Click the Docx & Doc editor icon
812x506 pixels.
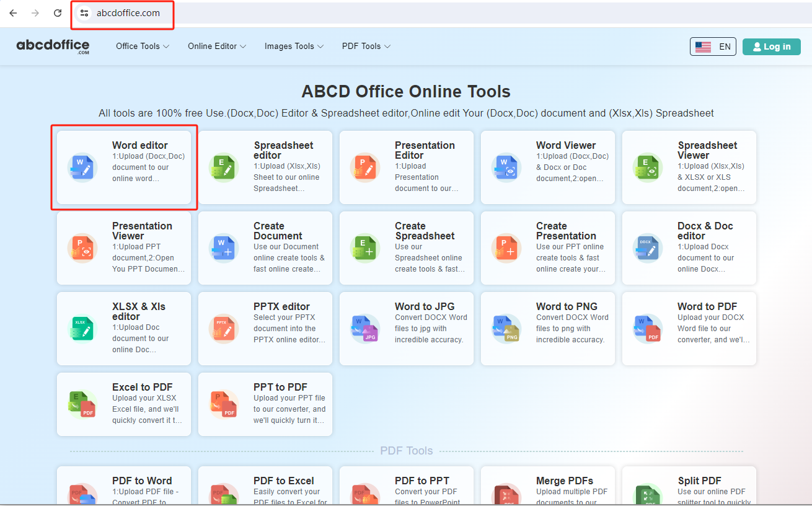pos(648,248)
